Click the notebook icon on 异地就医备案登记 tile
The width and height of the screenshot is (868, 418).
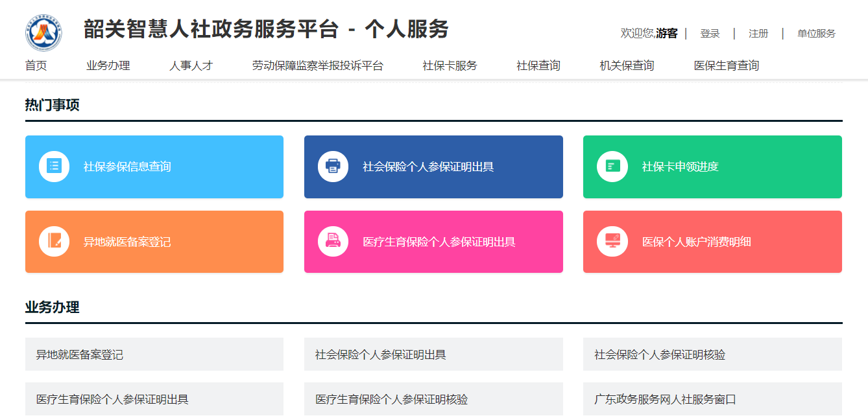(54, 242)
